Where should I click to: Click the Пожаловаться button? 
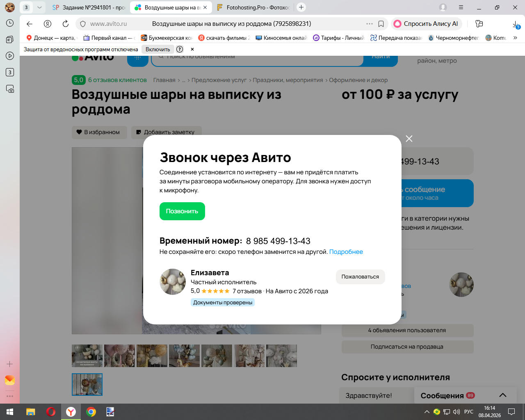pyautogui.click(x=360, y=277)
